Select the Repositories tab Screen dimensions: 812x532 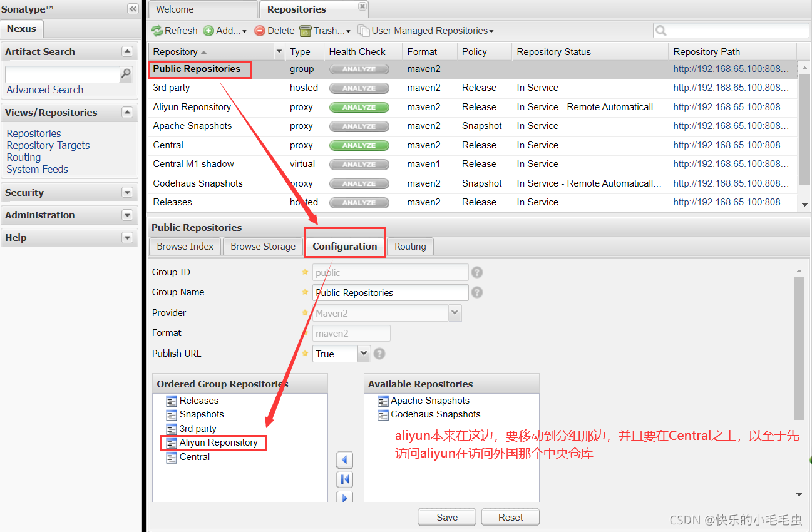click(297, 9)
